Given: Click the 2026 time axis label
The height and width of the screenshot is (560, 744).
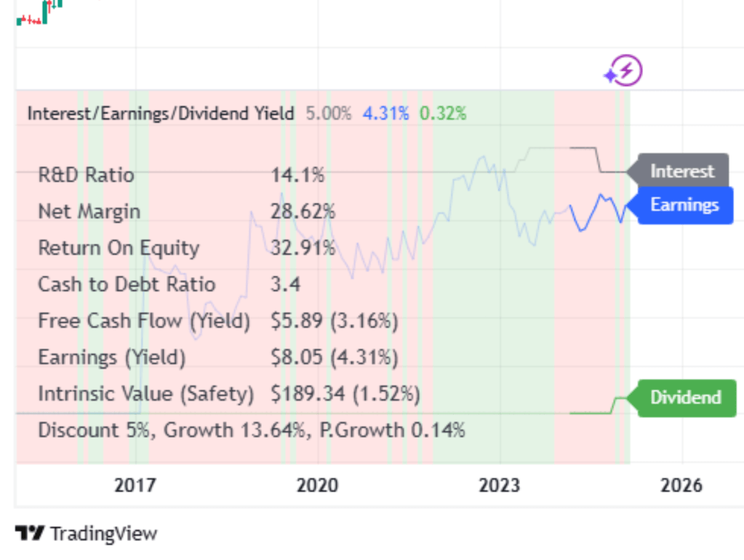Looking at the screenshot, I should tap(681, 484).
